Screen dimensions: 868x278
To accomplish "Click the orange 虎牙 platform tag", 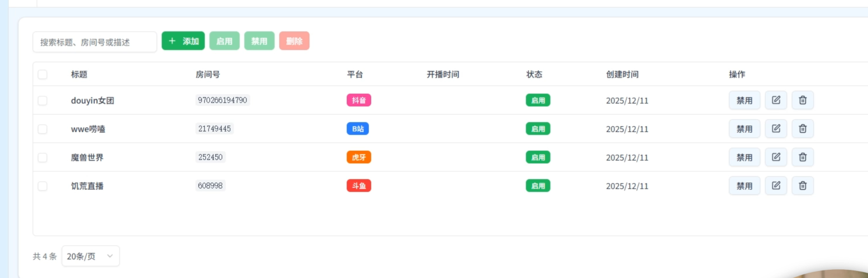I will (358, 157).
